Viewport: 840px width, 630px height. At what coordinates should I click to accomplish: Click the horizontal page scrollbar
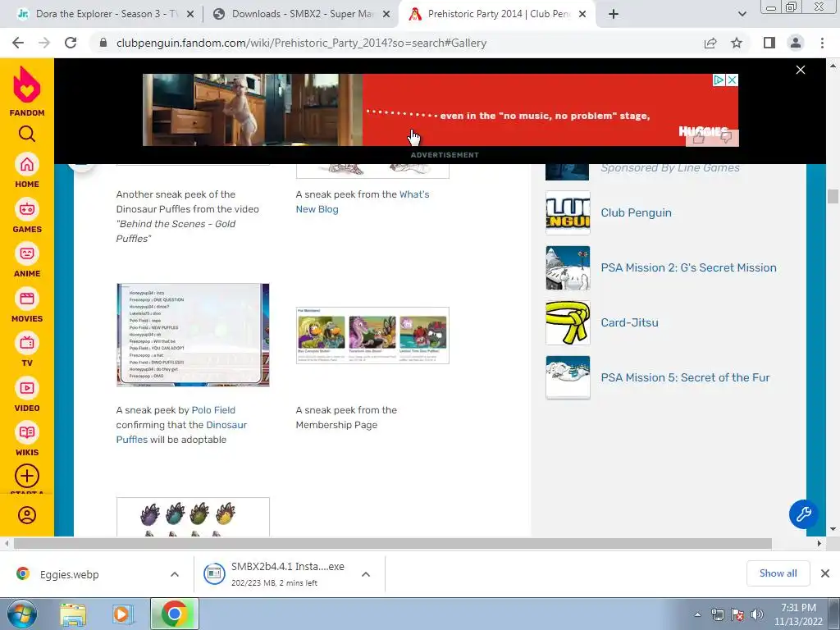coord(393,543)
